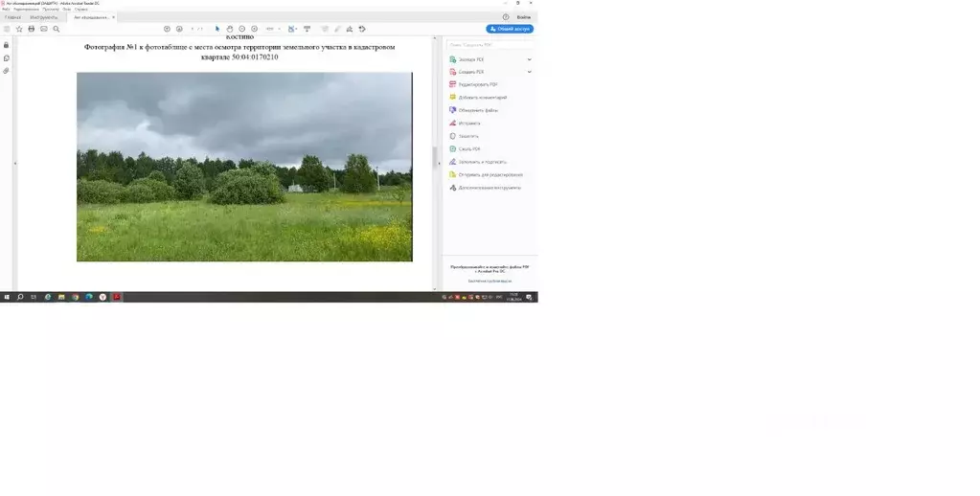Viewport: 980px width, 496px height.
Task: Open the Файл menu
Action: [x=6, y=10]
